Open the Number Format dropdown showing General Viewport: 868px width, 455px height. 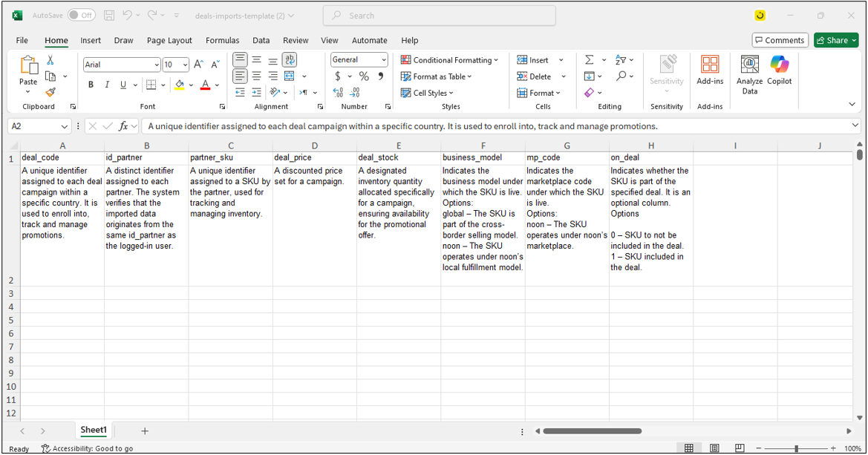359,60
